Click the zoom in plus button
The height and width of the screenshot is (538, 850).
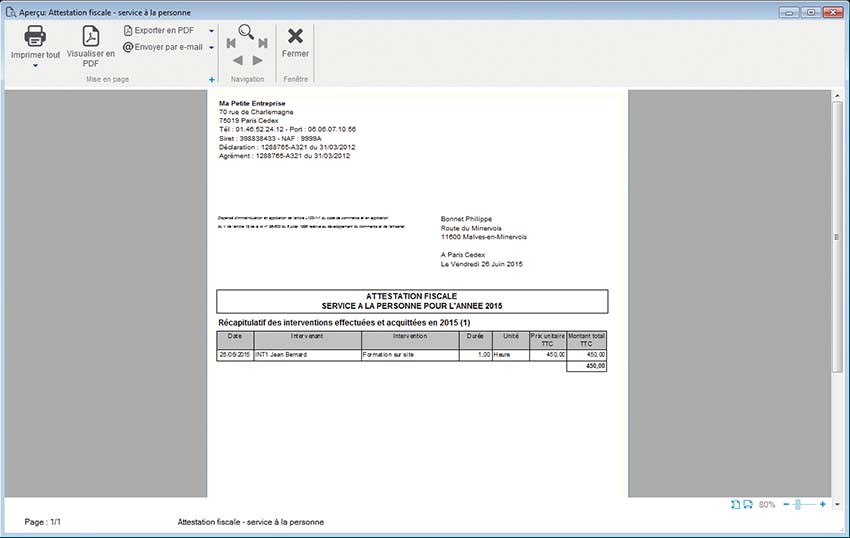click(x=822, y=505)
